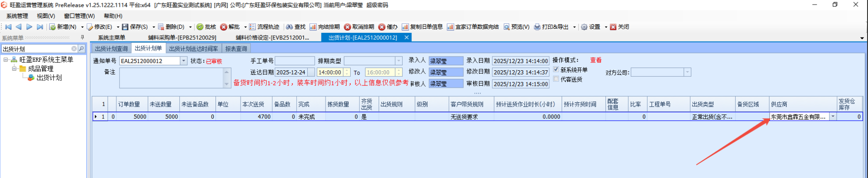Click 批核 approve button

click(206, 27)
